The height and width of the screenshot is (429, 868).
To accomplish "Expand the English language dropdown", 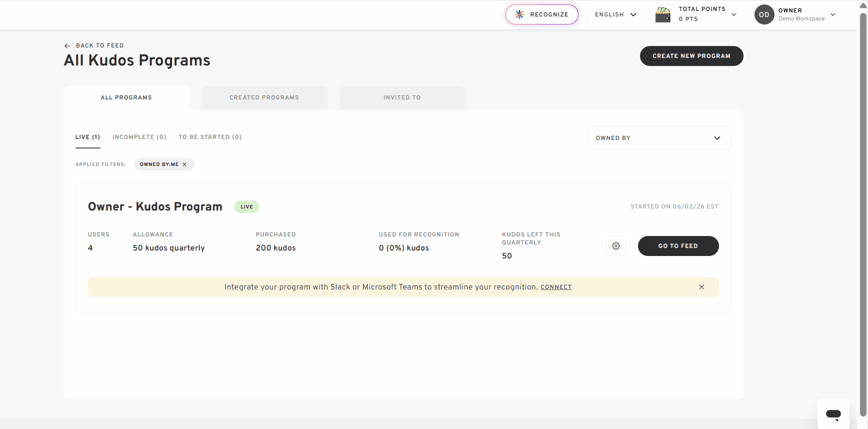I will coord(615,14).
